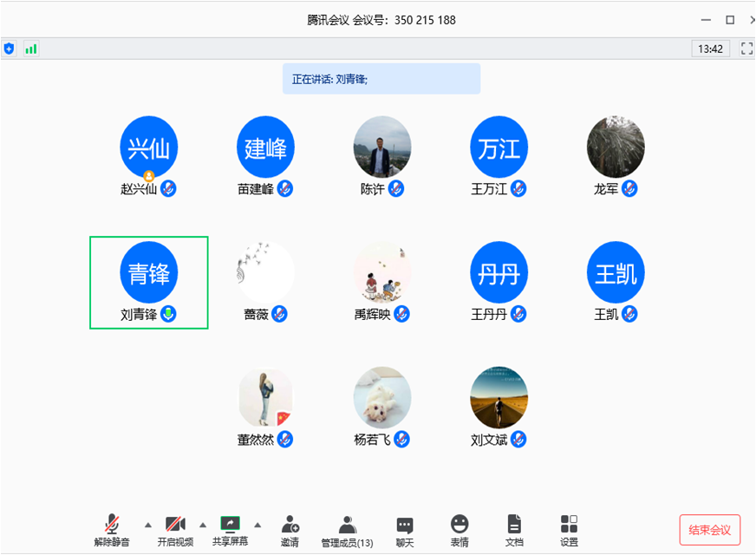Select the 建峰 blue avatar
Screen dimensions: 756x555
point(265,147)
